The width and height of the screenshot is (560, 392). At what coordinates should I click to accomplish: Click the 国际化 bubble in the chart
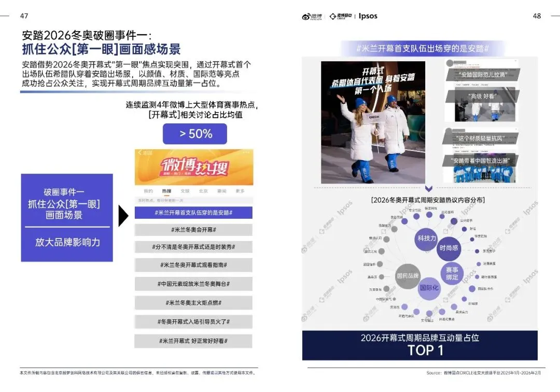pyautogui.click(x=429, y=288)
